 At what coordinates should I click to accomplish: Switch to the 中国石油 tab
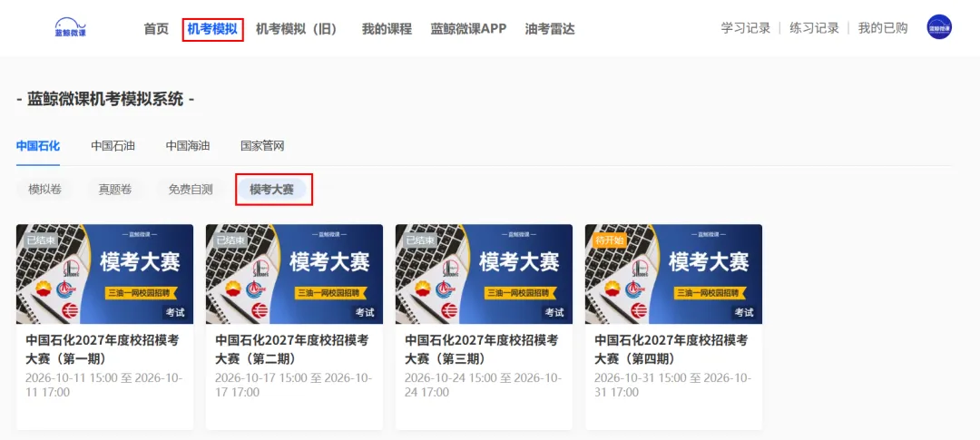pyautogui.click(x=113, y=146)
